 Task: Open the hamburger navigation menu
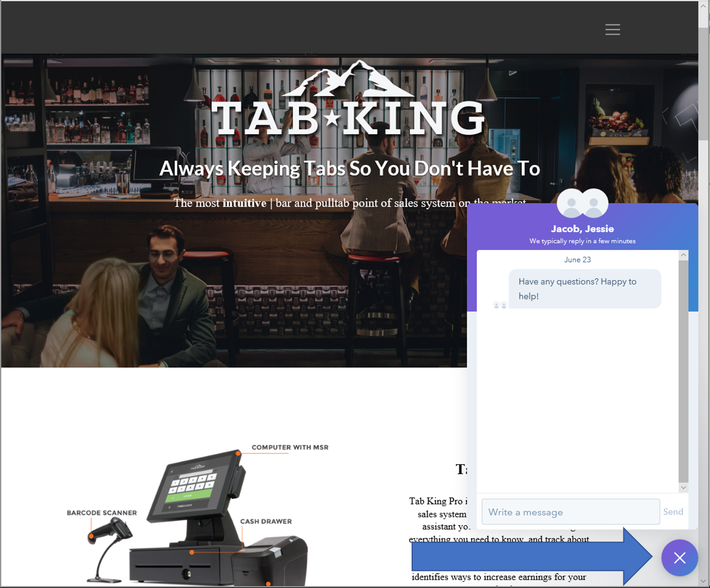(612, 30)
